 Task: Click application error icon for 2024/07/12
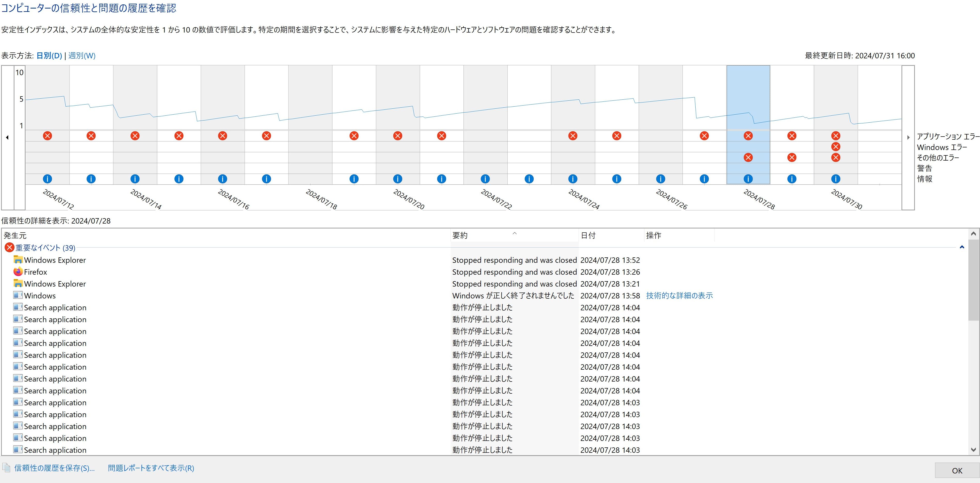47,136
